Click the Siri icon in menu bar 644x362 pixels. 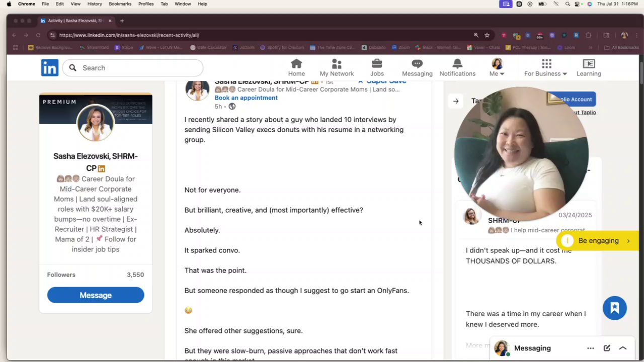tap(590, 4)
